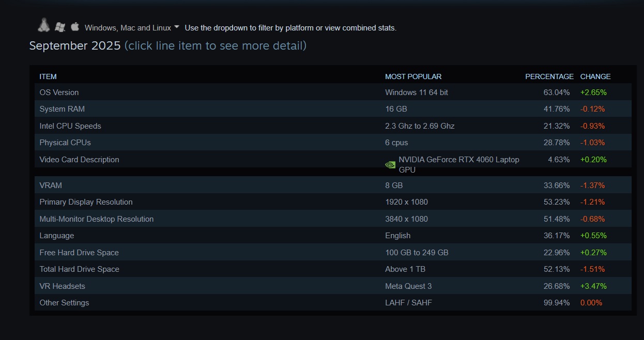Show the VRAM breakdown row
644x340 pixels.
click(x=51, y=185)
